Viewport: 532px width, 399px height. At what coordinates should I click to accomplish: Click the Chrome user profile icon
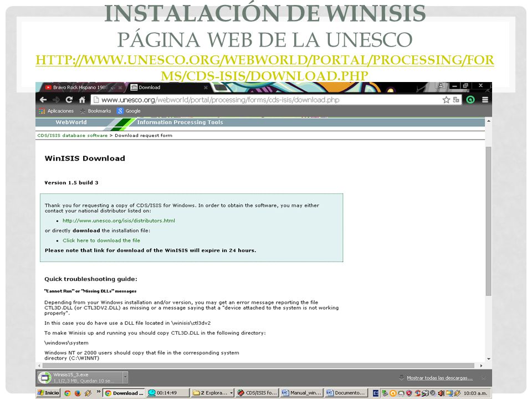click(x=441, y=85)
